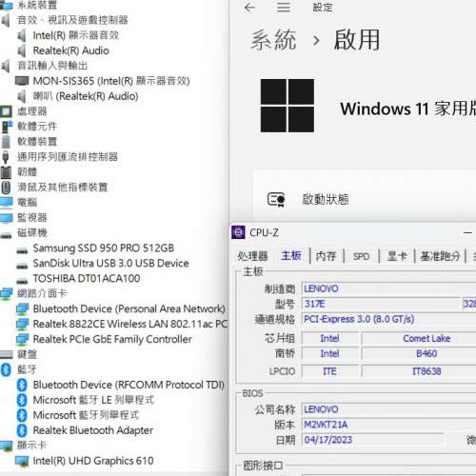
Task: Click the mouse icon beside 滑鼠及其他指標裝置
Action: click(x=6, y=188)
